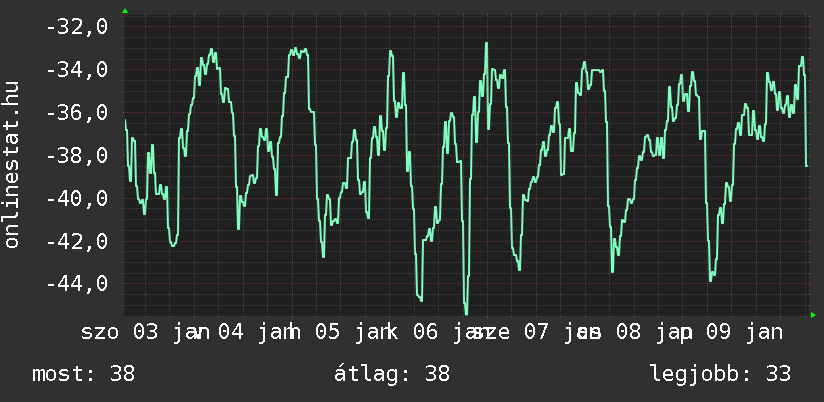Select the 'most: 38' current value
This screenshot has width=824, height=402.
84,374
